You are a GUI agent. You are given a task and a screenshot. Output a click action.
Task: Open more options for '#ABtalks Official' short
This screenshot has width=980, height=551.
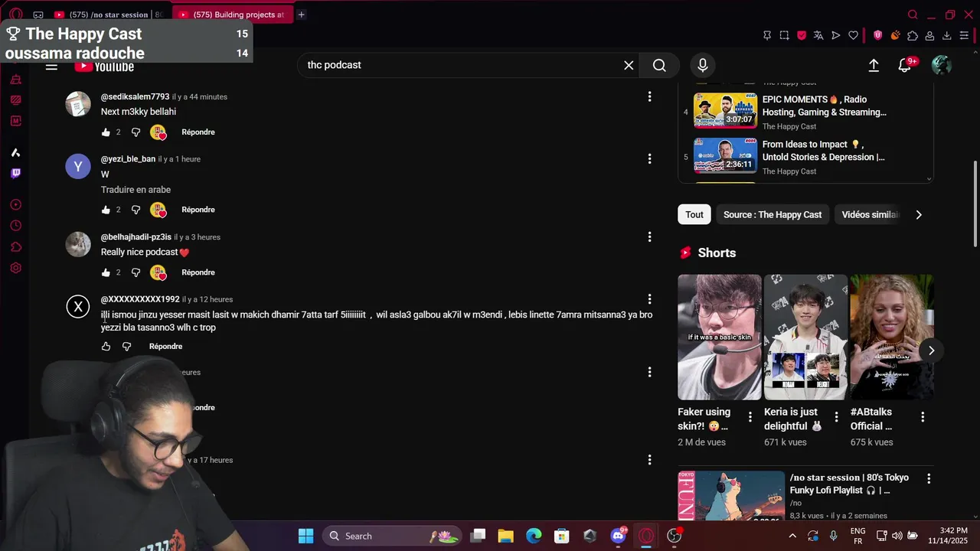click(x=923, y=417)
